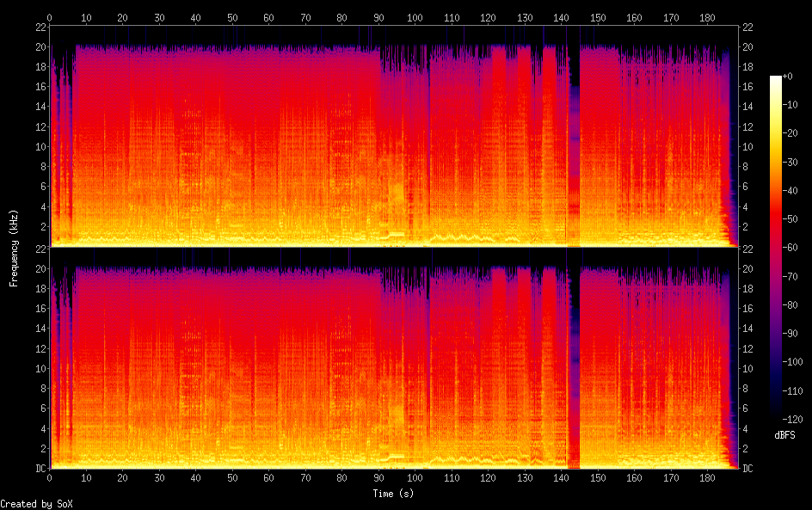Screen dimensions: 812x510
Task: Click the 100 tick on the top time axis
Action: (415, 17)
